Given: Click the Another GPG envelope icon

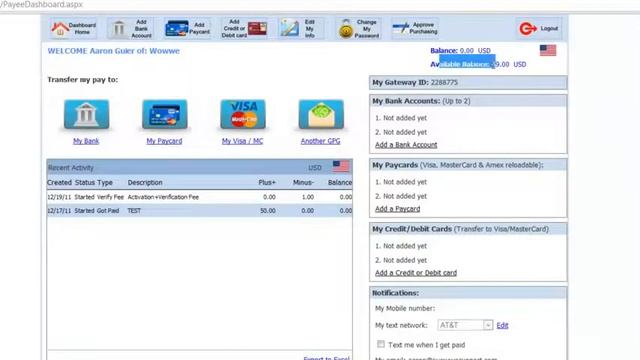Looking at the screenshot, I should point(321,114).
